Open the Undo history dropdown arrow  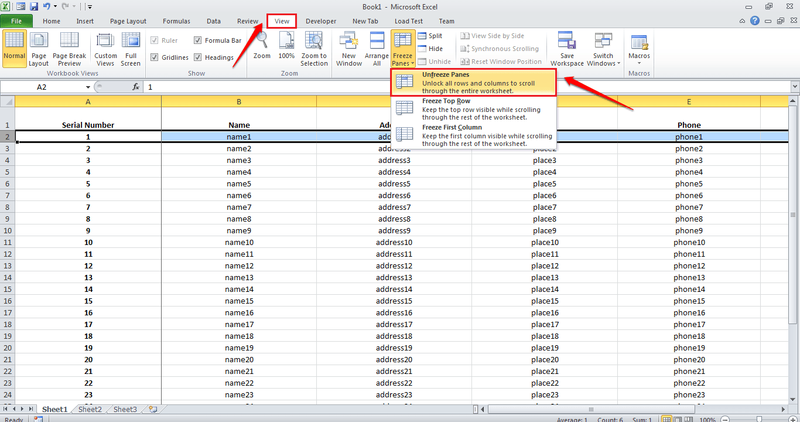pyautogui.click(x=55, y=7)
